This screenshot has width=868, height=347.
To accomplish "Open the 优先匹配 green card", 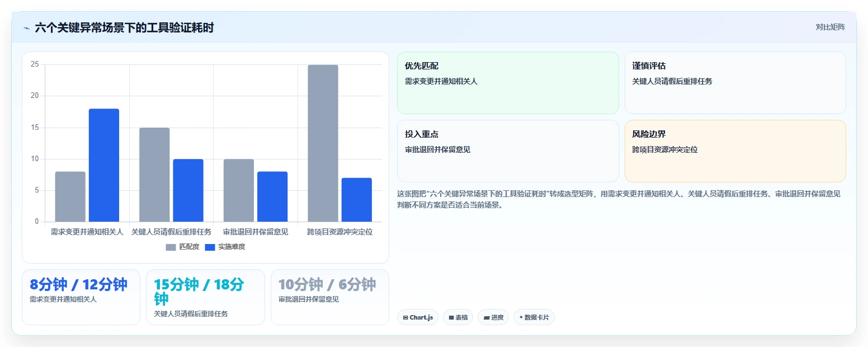I will [x=508, y=83].
